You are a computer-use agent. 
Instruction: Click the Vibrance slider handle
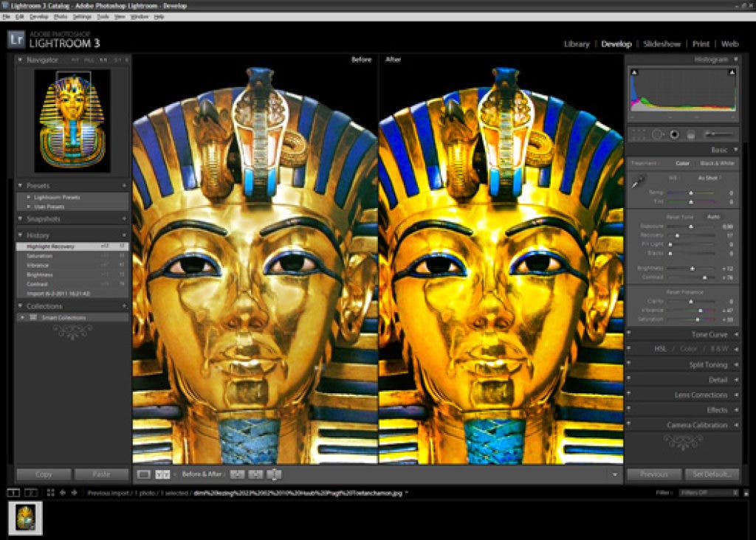(x=701, y=311)
